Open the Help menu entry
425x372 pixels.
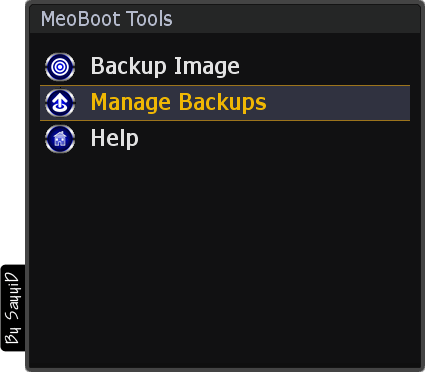point(225,139)
